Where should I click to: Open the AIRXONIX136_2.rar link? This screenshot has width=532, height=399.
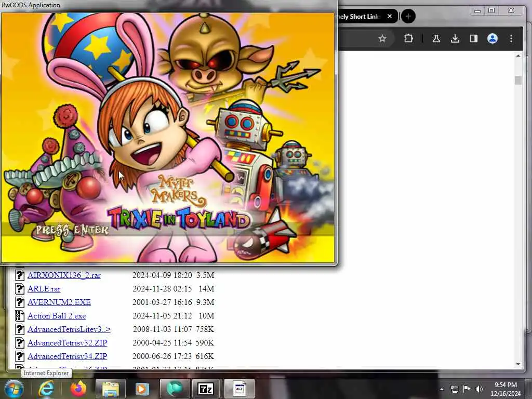[x=64, y=275]
